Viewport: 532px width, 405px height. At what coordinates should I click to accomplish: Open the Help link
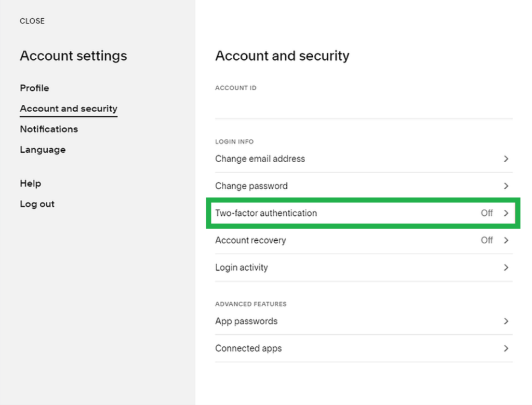(30, 184)
